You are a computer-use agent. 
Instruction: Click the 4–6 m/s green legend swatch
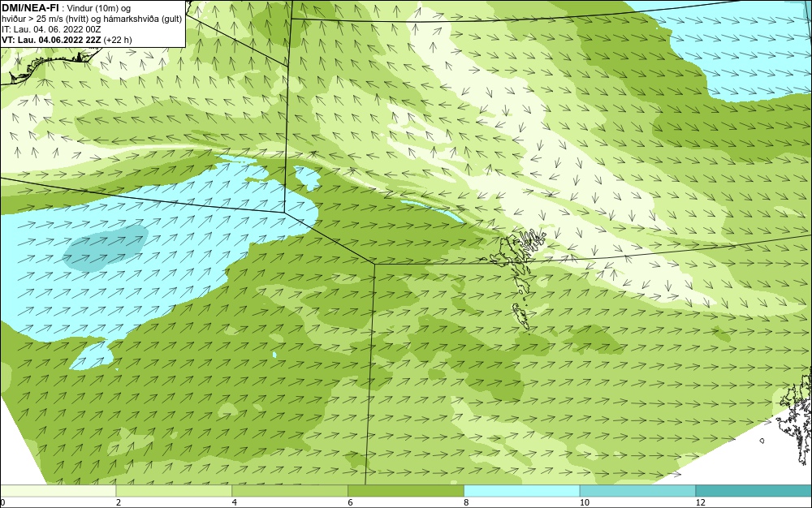coord(290,491)
